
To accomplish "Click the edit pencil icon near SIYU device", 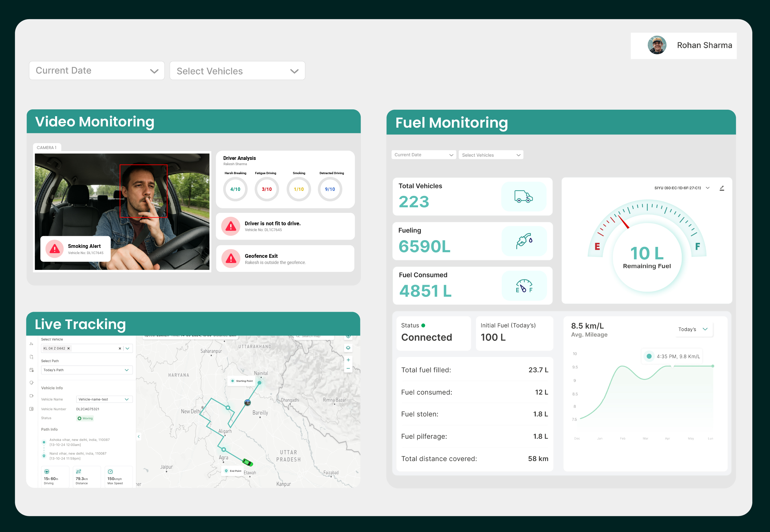I will (722, 188).
